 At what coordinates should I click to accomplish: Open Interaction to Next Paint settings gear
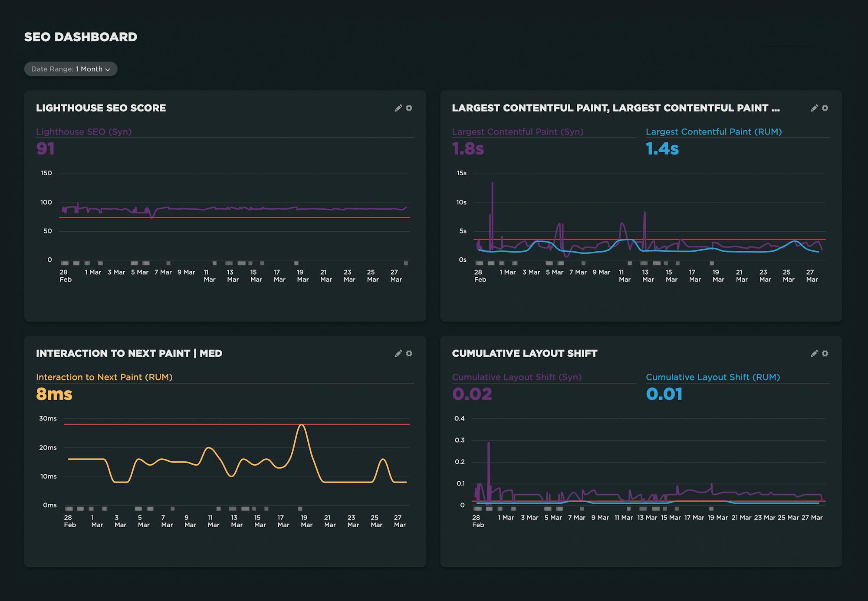409,354
